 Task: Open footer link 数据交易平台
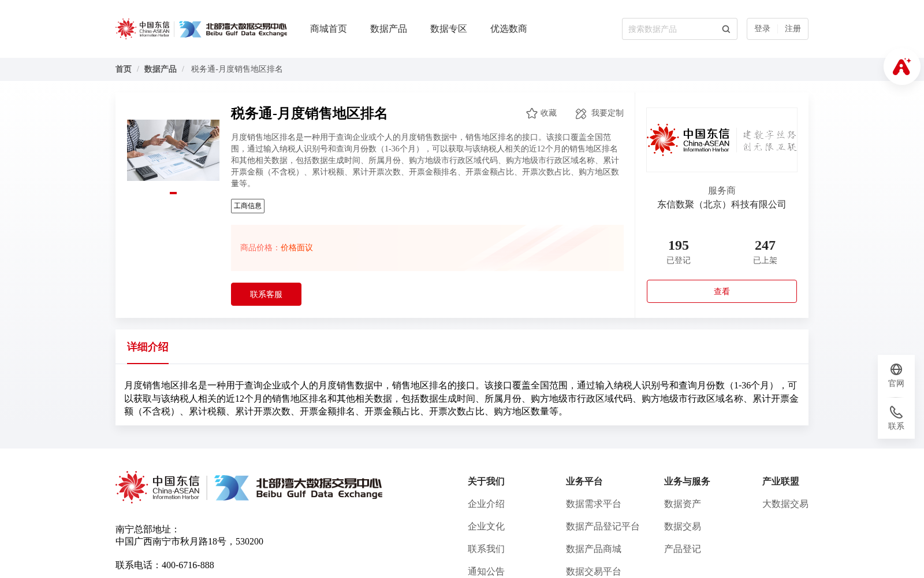[x=594, y=571]
